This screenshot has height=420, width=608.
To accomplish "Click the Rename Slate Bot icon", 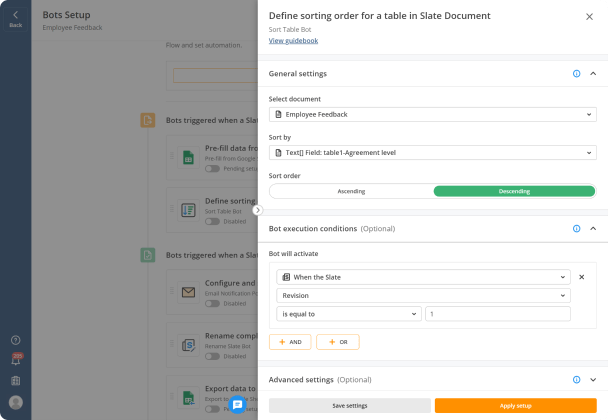I will 188,345.
